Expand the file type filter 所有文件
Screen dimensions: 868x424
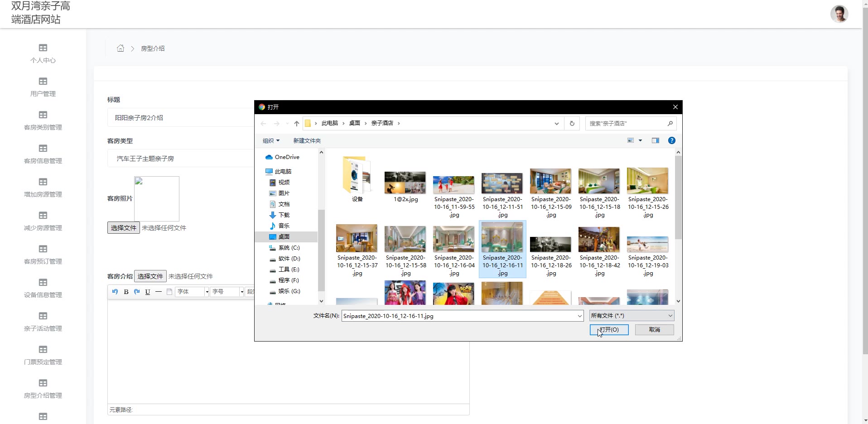(x=632, y=316)
